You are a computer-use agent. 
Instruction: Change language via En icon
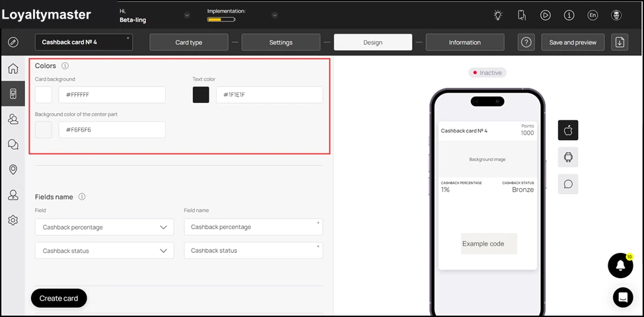[x=592, y=16]
